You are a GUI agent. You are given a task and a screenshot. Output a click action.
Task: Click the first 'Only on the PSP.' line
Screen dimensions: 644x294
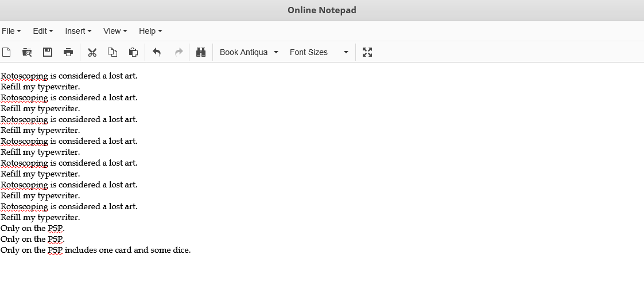33,229
